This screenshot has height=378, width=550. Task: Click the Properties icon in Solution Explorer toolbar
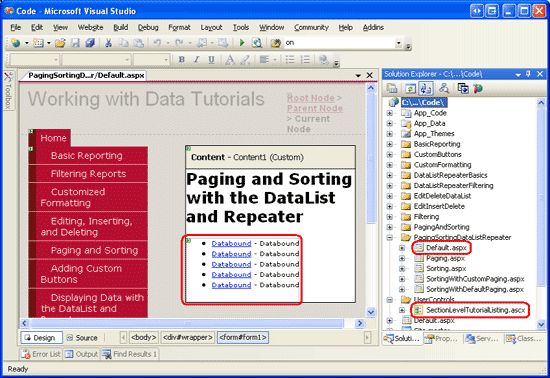pos(391,88)
